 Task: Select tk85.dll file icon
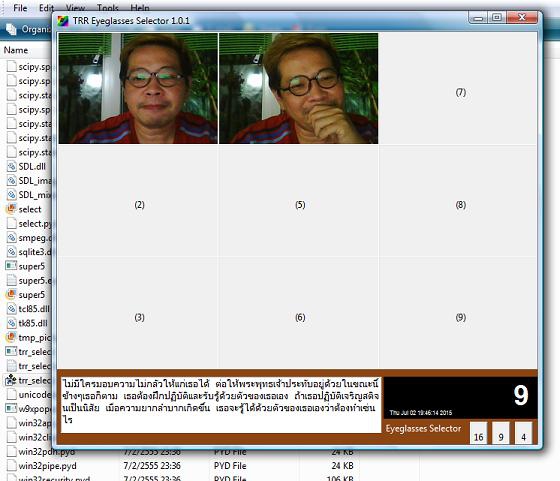pos(11,323)
